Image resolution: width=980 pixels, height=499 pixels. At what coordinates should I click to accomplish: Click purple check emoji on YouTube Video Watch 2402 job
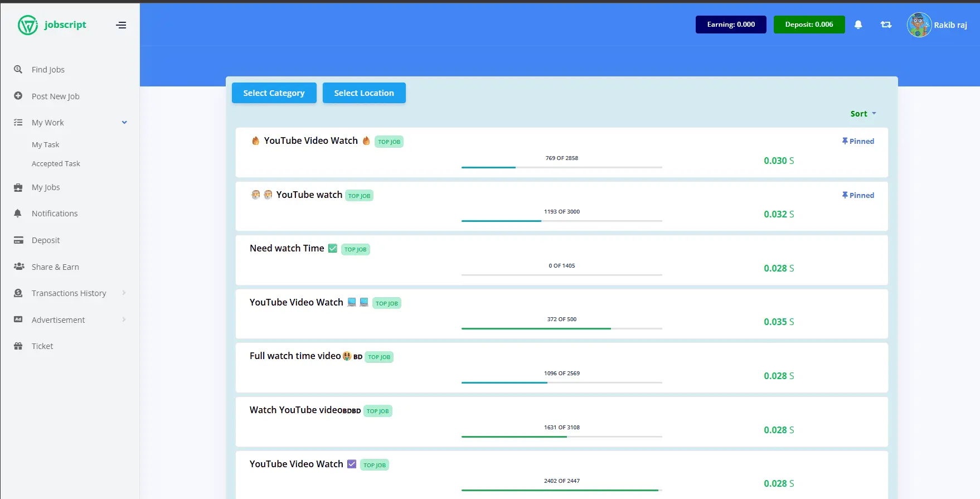tap(352, 464)
